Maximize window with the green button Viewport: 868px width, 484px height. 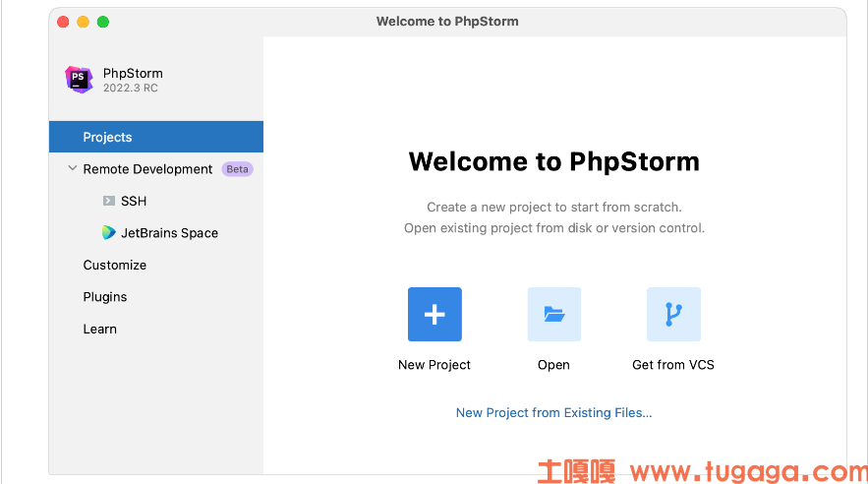(x=103, y=22)
